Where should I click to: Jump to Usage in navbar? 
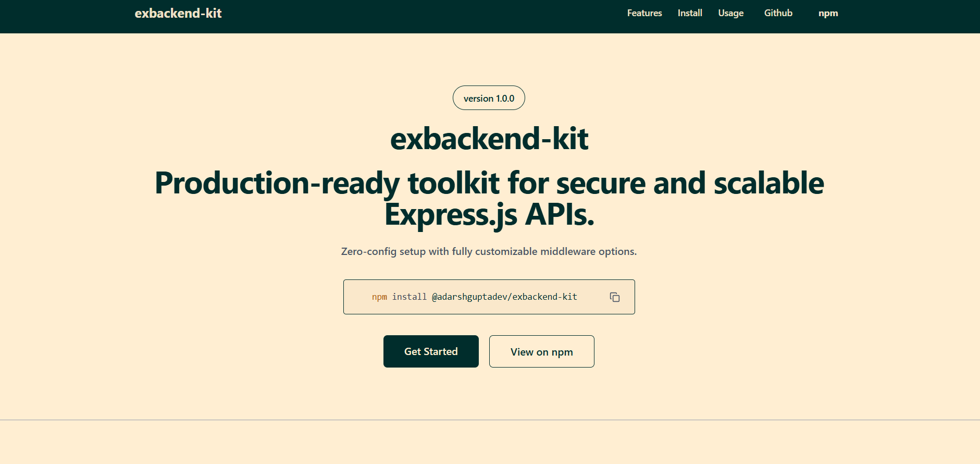click(731, 13)
